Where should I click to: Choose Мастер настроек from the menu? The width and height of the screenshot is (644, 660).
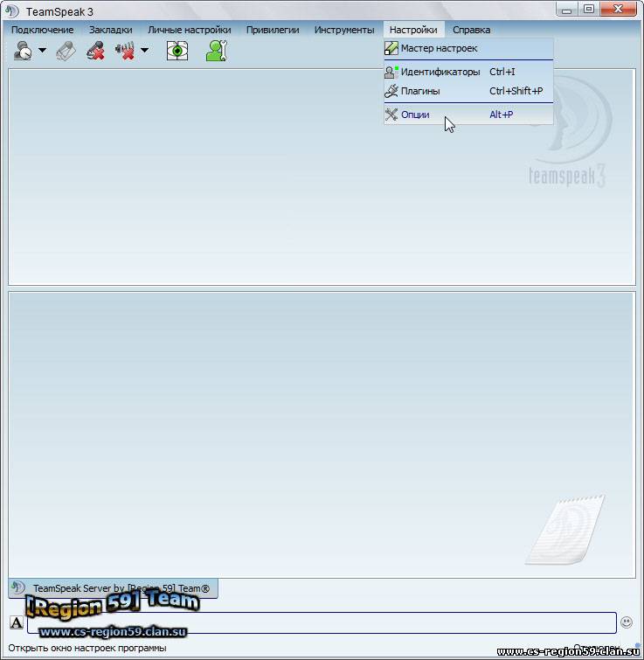click(468, 48)
